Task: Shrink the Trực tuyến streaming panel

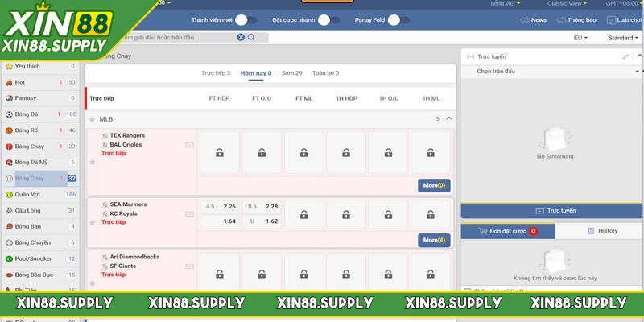Action: (x=626, y=57)
